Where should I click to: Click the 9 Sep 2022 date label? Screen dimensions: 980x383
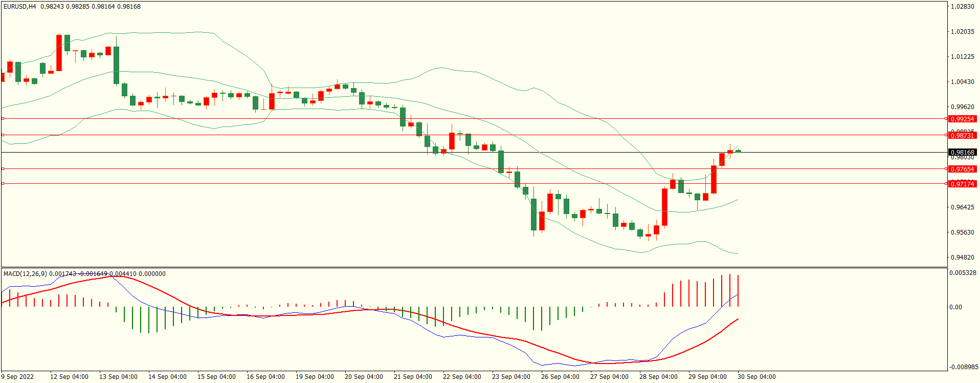click(x=17, y=377)
